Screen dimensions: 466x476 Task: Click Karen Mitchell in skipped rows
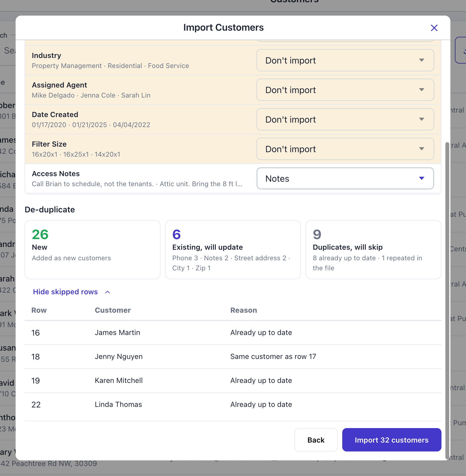[x=119, y=380]
